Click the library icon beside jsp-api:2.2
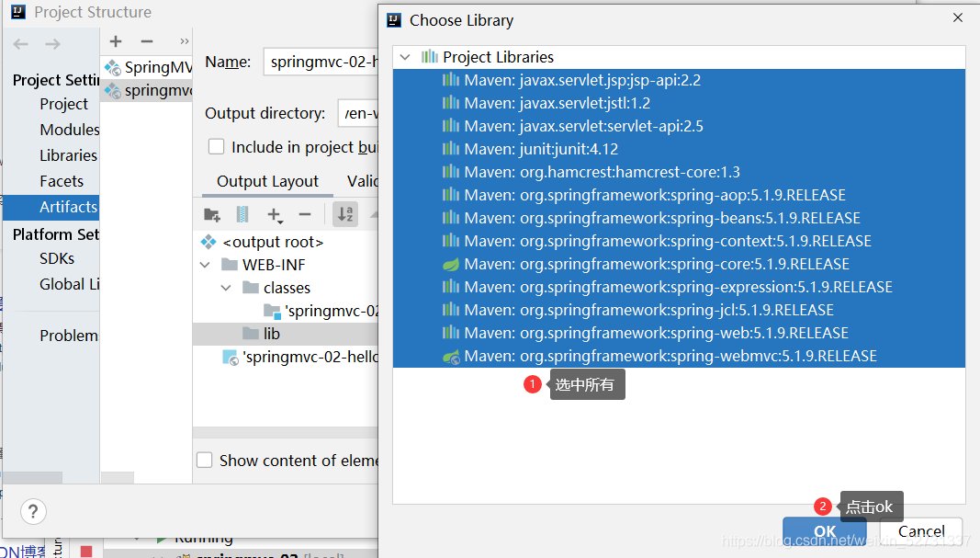Viewport: 980px width, 558px height. click(x=451, y=80)
